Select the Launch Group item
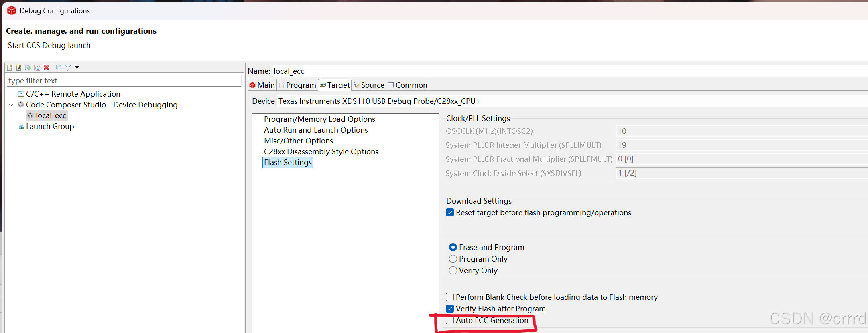The height and width of the screenshot is (333, 868). [x=50, y=126]
